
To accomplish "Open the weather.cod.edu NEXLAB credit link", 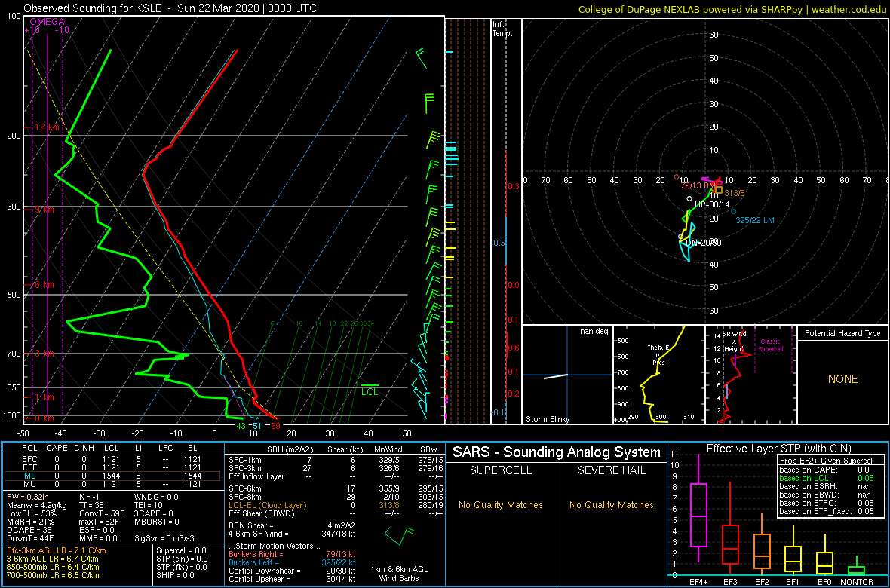I will pyautogui.click(x=732, y=8).
